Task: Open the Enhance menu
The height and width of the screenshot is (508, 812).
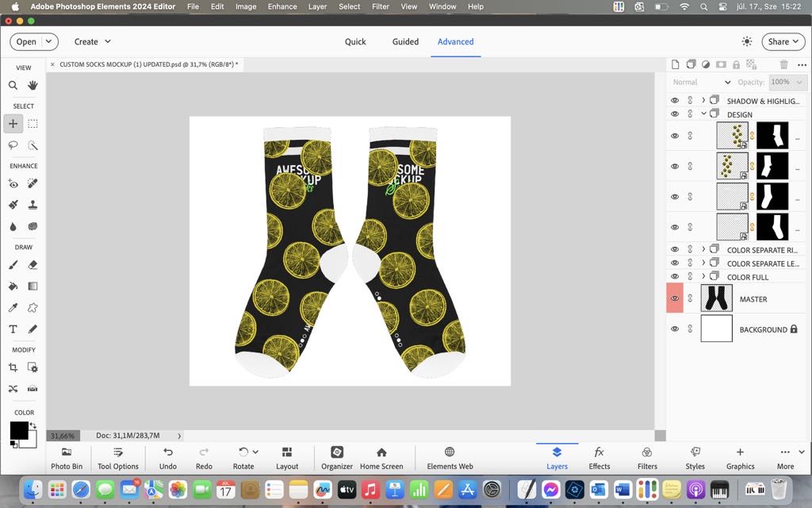Action: [x=282, y=6]
